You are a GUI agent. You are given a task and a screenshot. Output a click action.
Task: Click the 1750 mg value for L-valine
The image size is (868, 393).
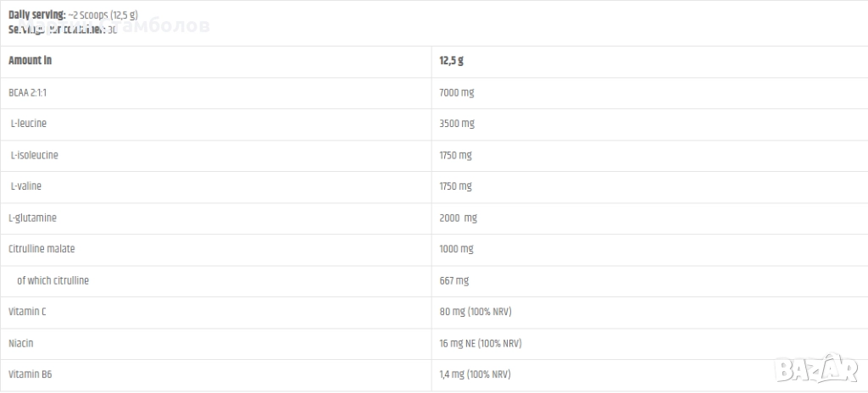pyautogui.click(x=455, y=186)
